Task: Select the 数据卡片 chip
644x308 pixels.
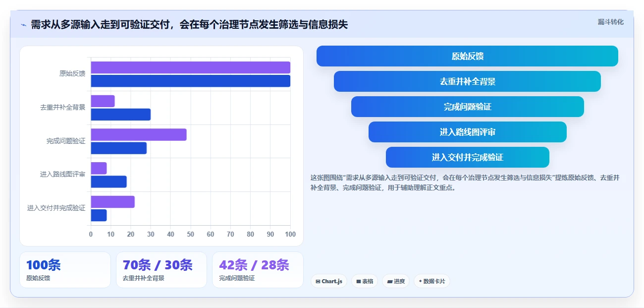Action: (x=432, y=281)
